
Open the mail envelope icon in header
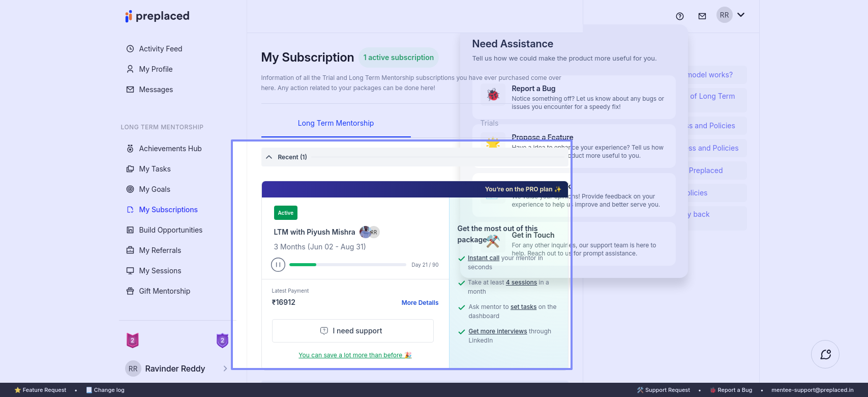[x=702, y=16]
